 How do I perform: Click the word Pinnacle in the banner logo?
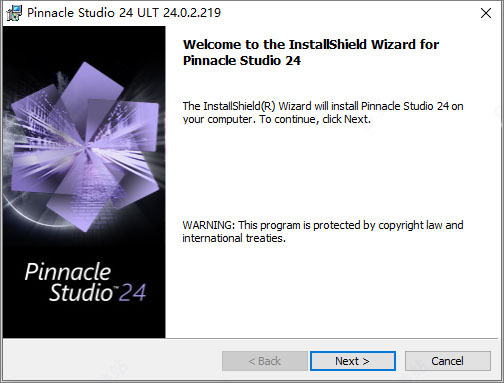click(68, 272)
